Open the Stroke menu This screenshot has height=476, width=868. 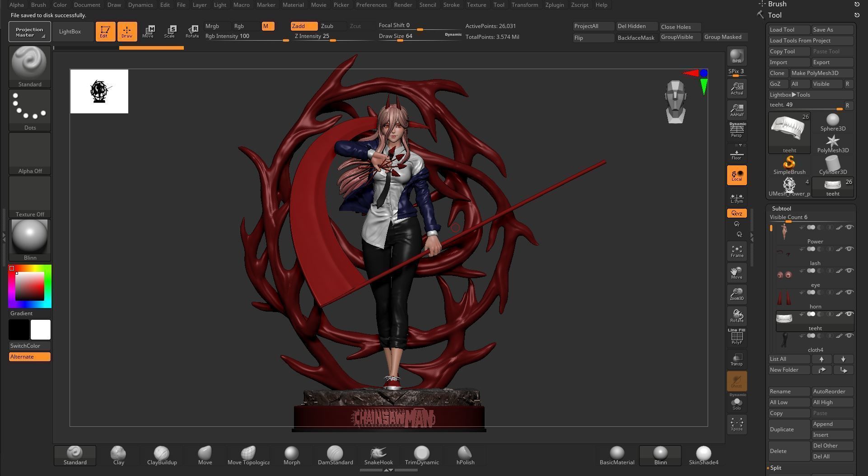coord(451,5)
